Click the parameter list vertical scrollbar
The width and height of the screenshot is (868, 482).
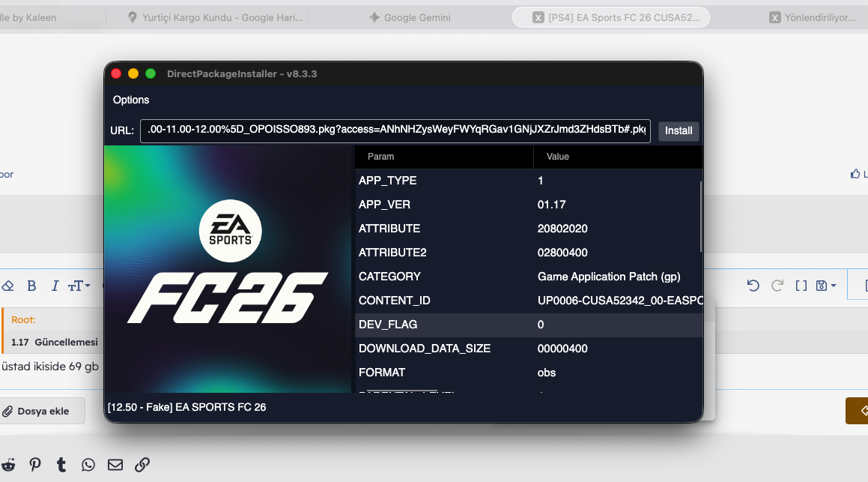[x=701, y=216]
